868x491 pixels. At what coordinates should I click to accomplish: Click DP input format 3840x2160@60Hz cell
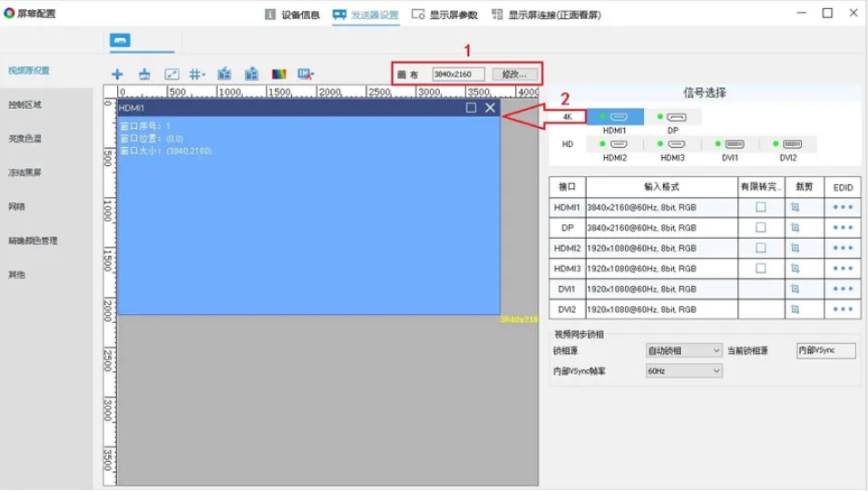pyautogui.click(x=661, y=228)
